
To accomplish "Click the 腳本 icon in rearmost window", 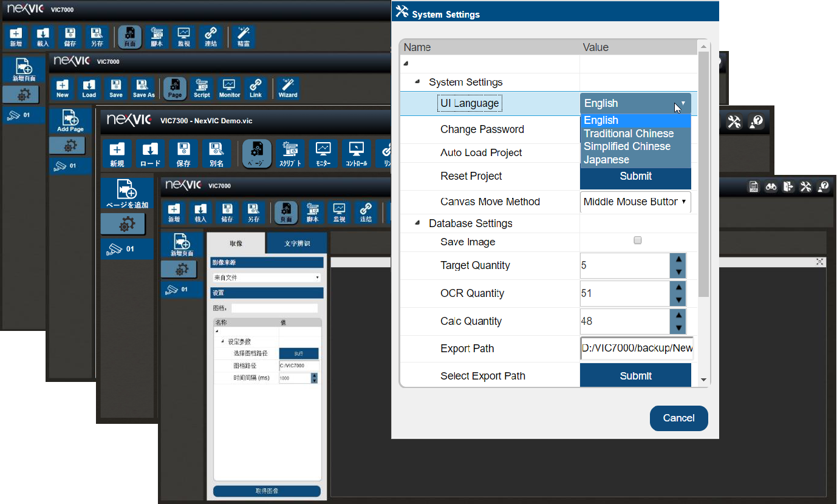I will pyautogui.click(x=157, y=37).
